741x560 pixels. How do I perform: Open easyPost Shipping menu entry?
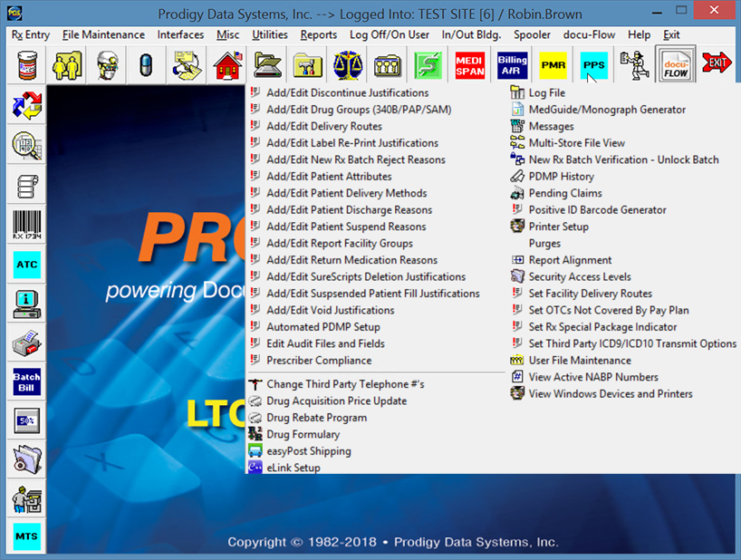308,451
